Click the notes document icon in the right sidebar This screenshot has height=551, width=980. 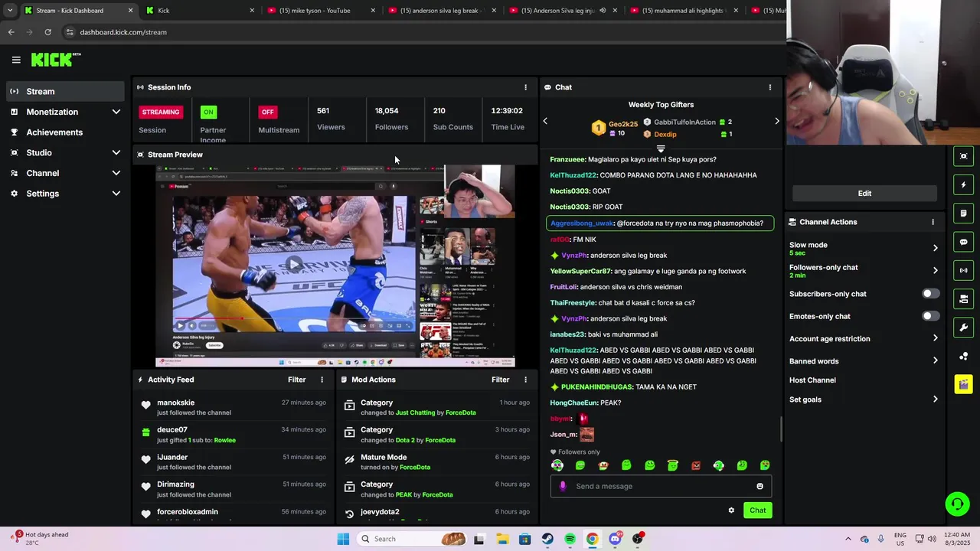tap(964, 213)
